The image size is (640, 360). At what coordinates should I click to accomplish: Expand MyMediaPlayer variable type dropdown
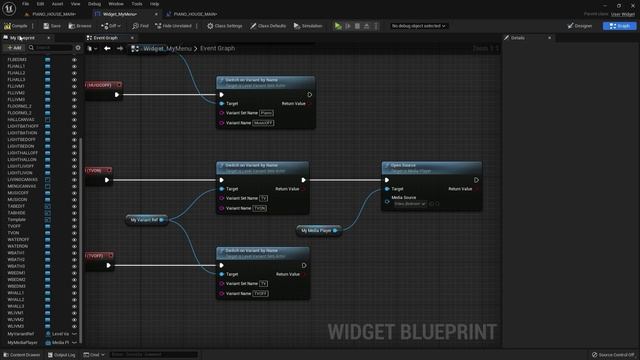click(74, 342)
